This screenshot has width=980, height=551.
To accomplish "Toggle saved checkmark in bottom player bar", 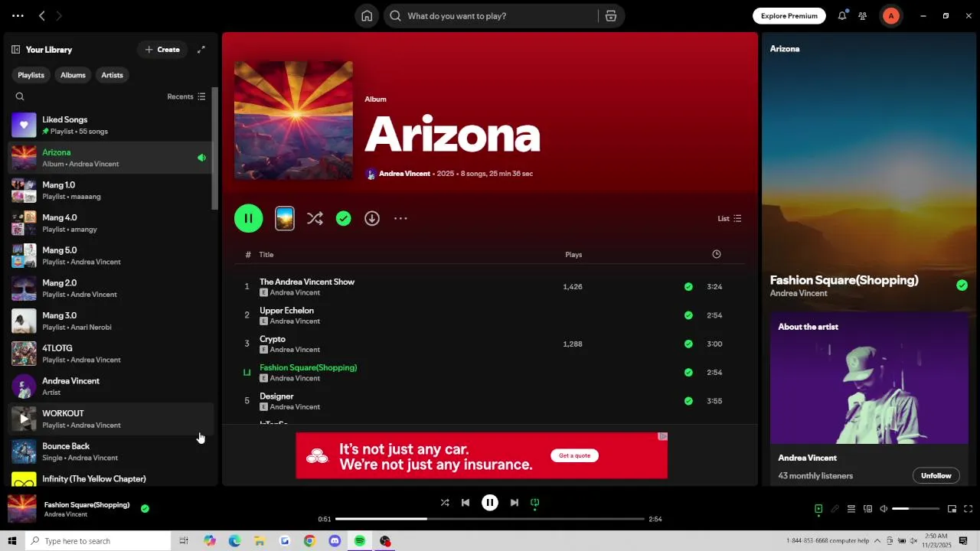I will [x=145, y=508].
